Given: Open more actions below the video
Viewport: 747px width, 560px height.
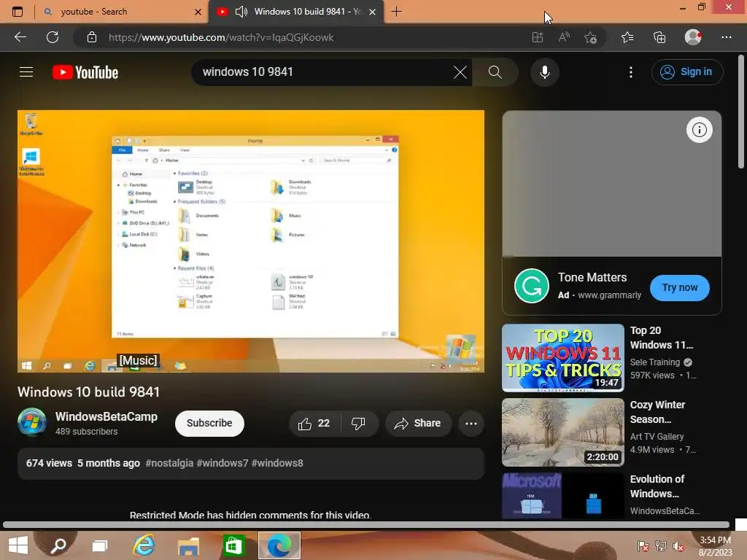Looking at the screenshot, I should pyautogui.click(x=471, y=424).
